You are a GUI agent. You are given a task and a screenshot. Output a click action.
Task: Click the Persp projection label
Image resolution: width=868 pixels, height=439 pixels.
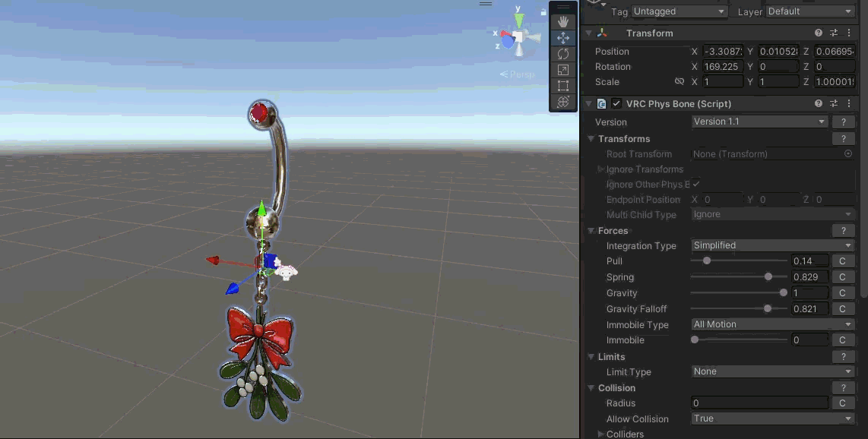[x=520, y=74]
